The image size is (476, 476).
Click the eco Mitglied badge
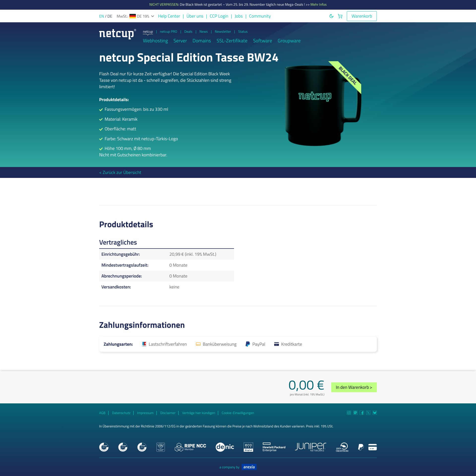click(248, 447)
